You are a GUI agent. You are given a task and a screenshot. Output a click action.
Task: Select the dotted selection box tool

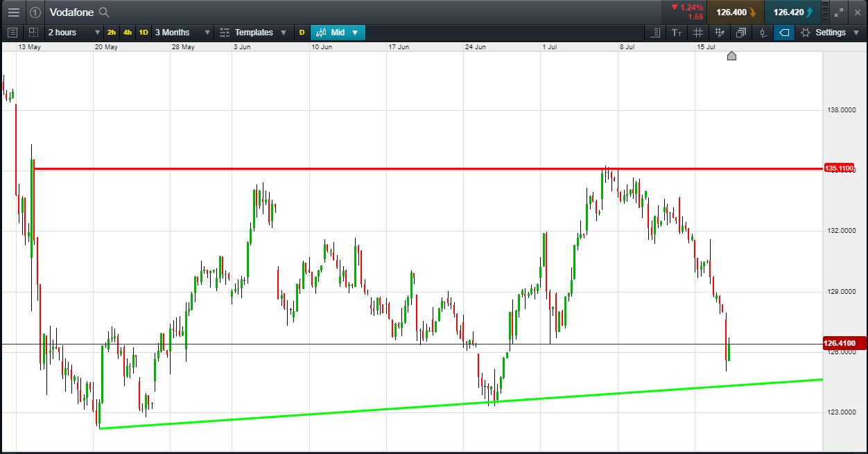pos(33,33)
